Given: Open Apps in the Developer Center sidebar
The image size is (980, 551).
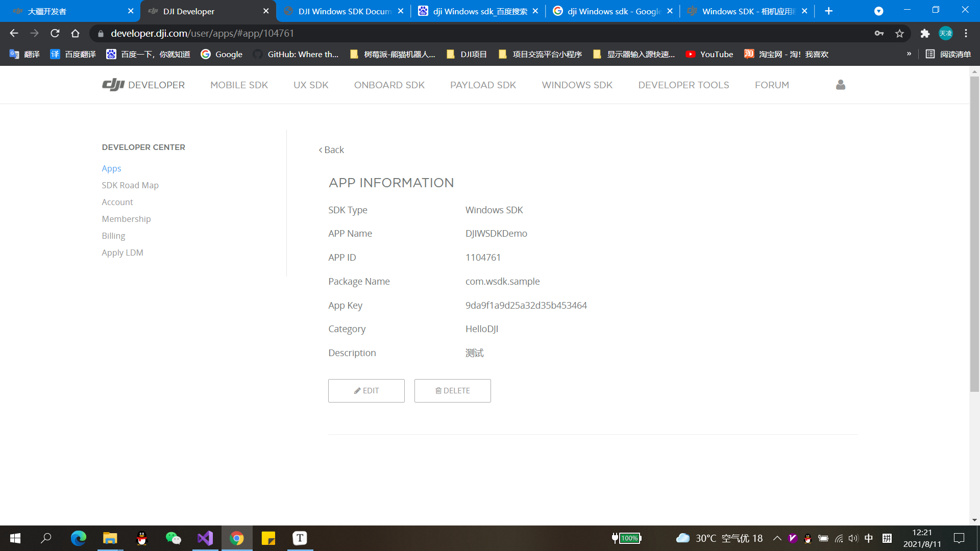Looking at the screenshot, I should [111, 168].
